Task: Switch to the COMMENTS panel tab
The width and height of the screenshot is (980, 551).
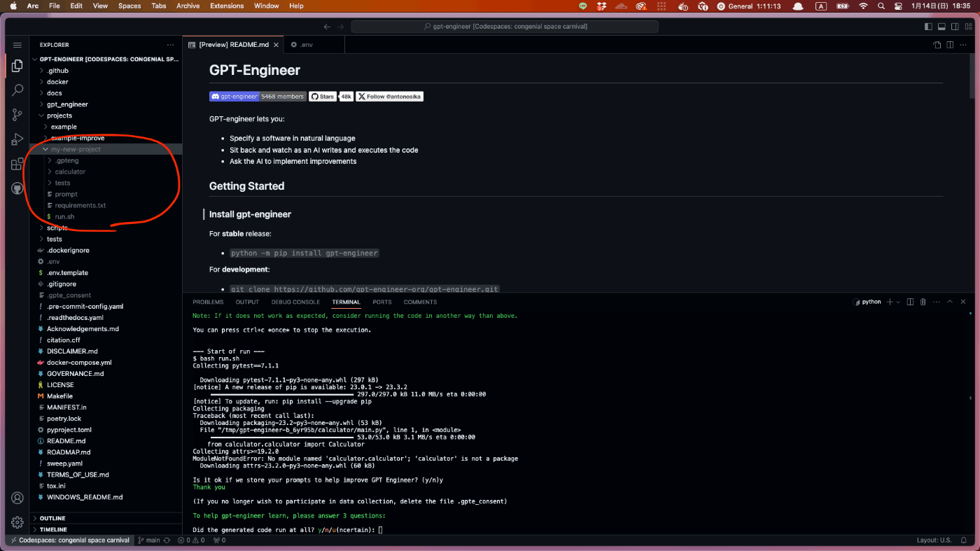Action: (x=420, y=302)
